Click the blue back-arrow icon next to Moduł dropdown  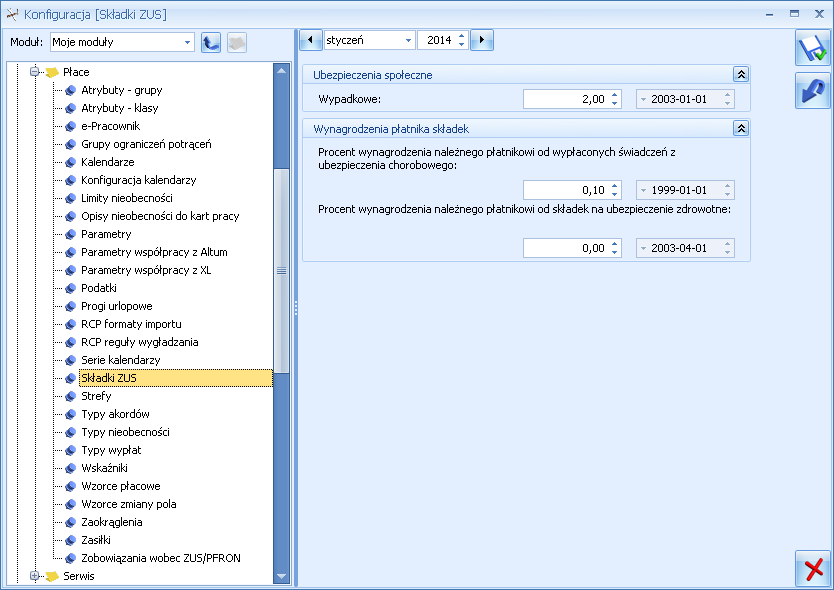[211, 43]
